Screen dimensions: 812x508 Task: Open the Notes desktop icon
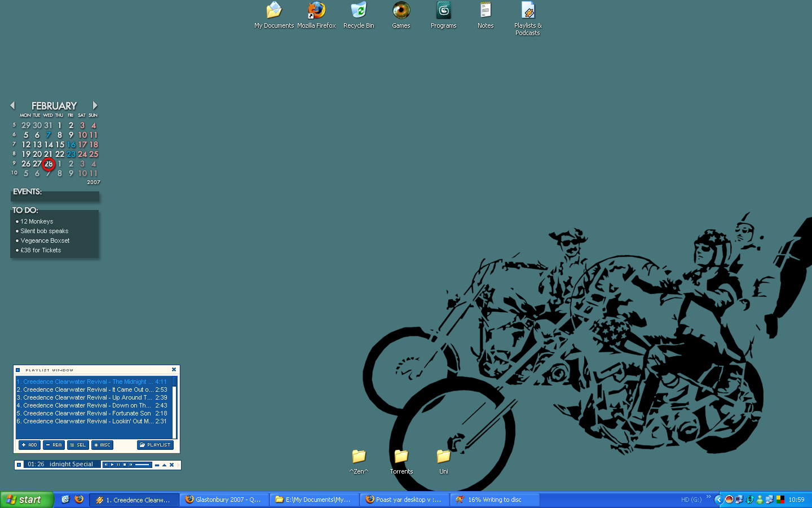point(486,15)
